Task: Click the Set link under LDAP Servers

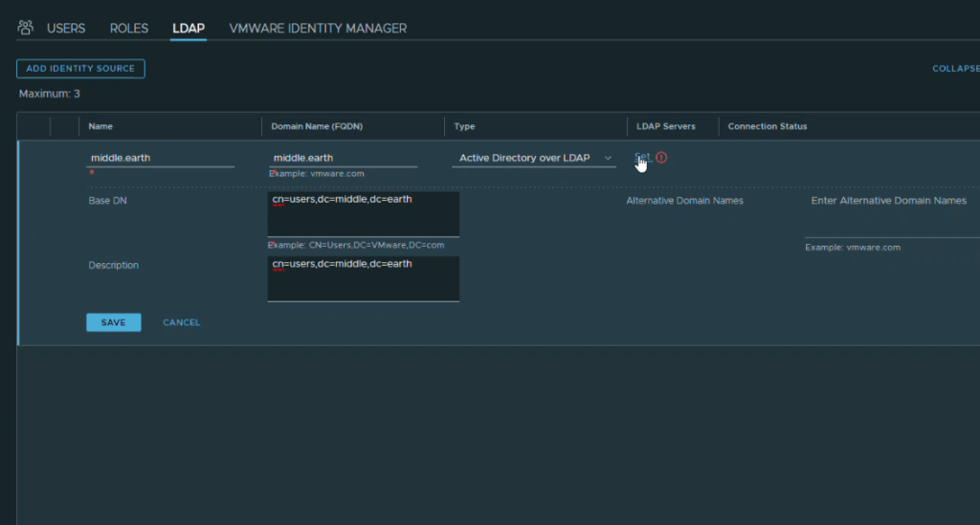Action: point(641,157)
